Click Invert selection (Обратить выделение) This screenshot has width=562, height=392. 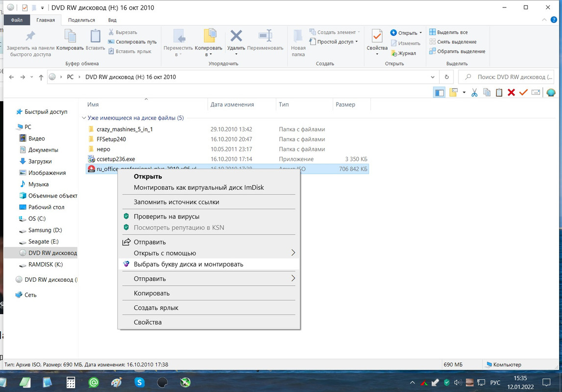[457, 51]
